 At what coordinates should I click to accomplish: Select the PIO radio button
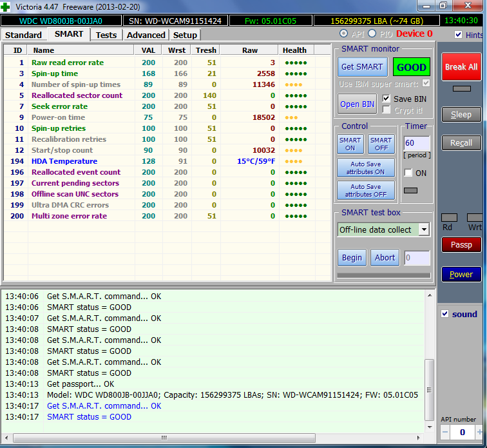pos(372,34)
